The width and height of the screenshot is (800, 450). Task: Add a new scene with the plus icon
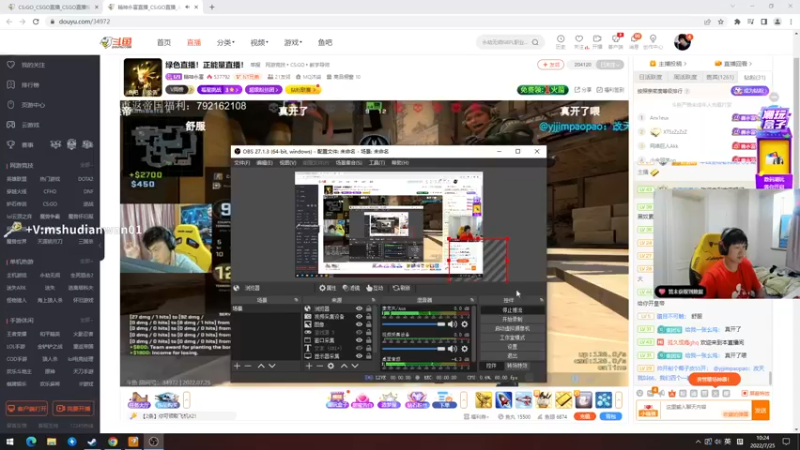click(x=237, y=366)
